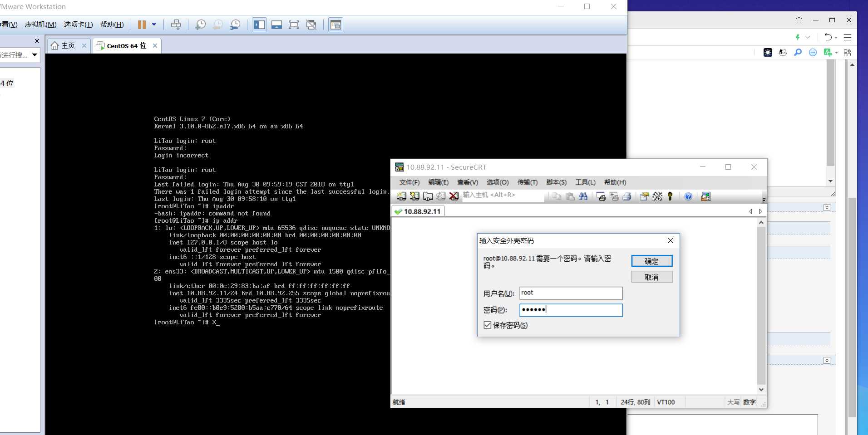This screenshot has height=435, width=868.
Task: Click the blue magnifier search icon in browser
Action: pos(798,53)
